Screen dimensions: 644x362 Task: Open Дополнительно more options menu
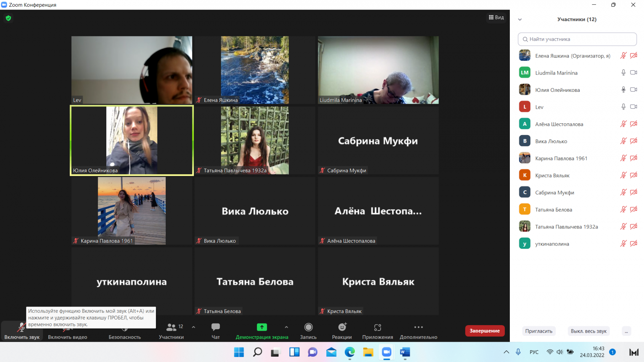coord(419,331)
